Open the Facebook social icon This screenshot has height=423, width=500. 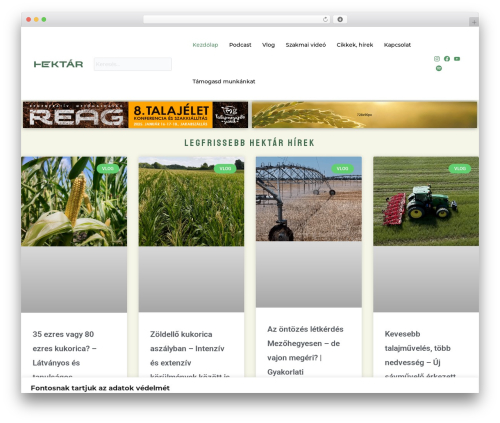pyautogui.click(x=447, y=59)
